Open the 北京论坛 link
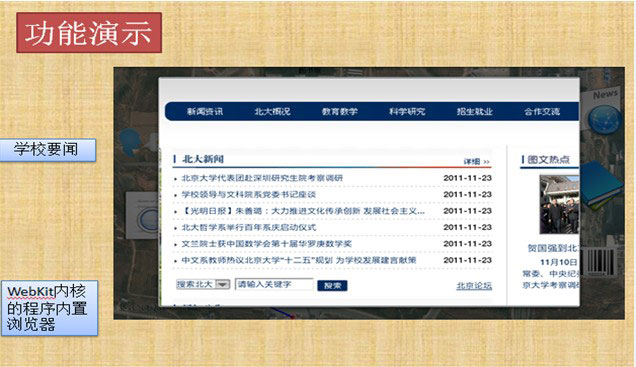 pyautogui.click(x=474, y=286)
